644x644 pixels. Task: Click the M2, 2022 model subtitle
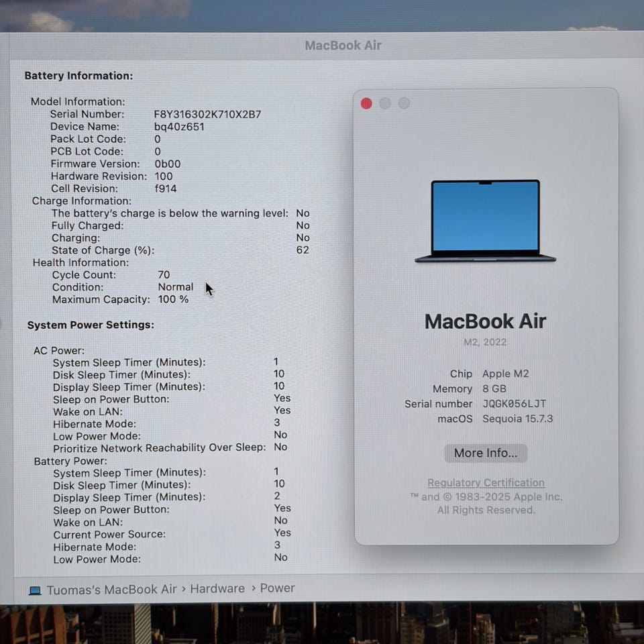tap(485, 342)
